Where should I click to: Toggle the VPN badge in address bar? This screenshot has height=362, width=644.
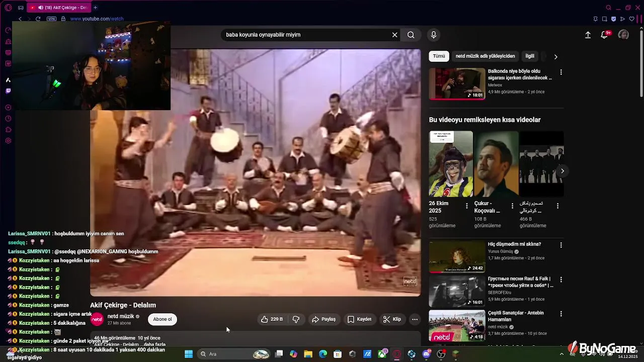click(51, 19)
